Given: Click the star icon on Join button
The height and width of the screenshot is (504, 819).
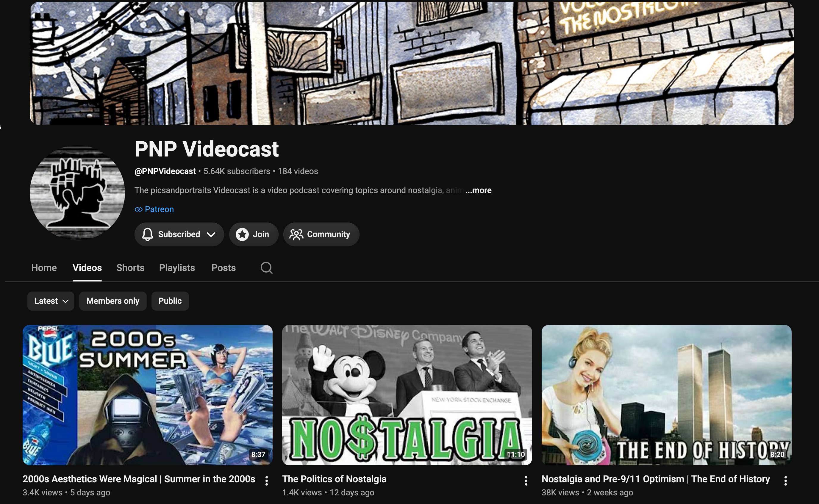Looking at the screenshot, I should tap(242, 234).
